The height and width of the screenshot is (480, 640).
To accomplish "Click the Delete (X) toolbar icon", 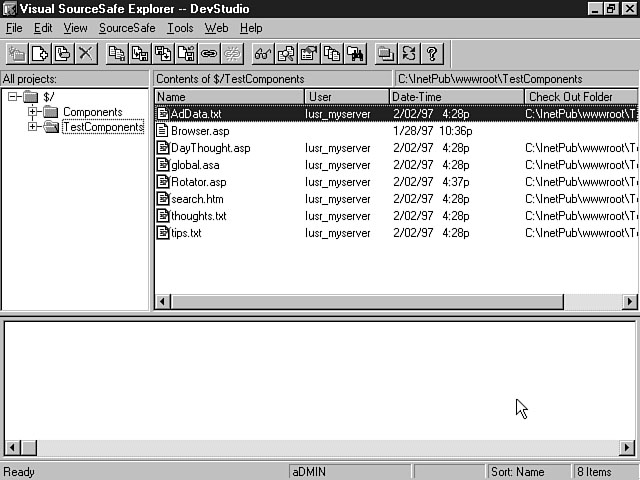I will pos(86,54).
